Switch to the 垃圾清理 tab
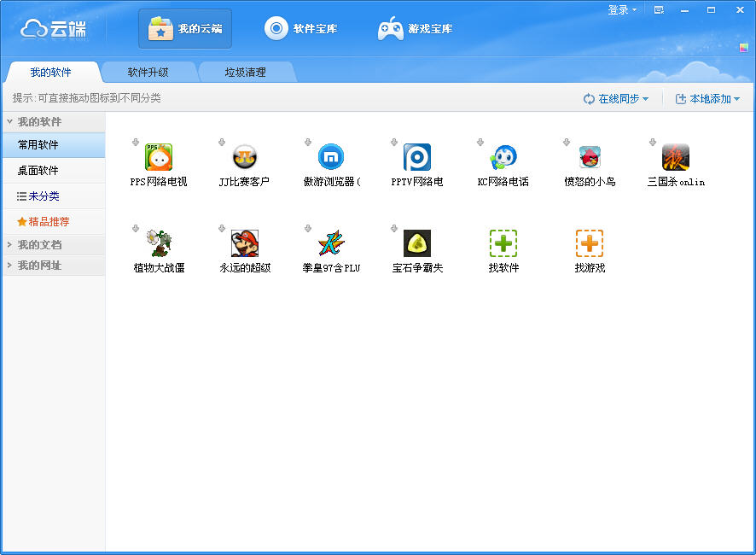The width and height of the screenshot is (756, 555). pyautogui.click(x=246, y=73)
